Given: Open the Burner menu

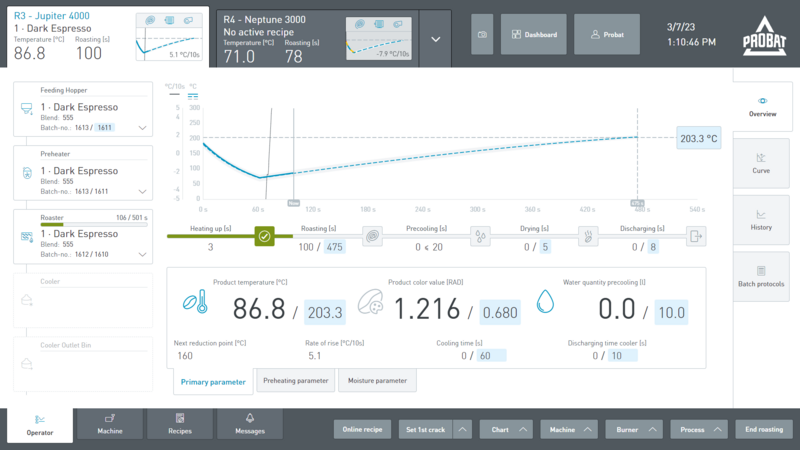Looking at the screenshot, I should [635, 429].
